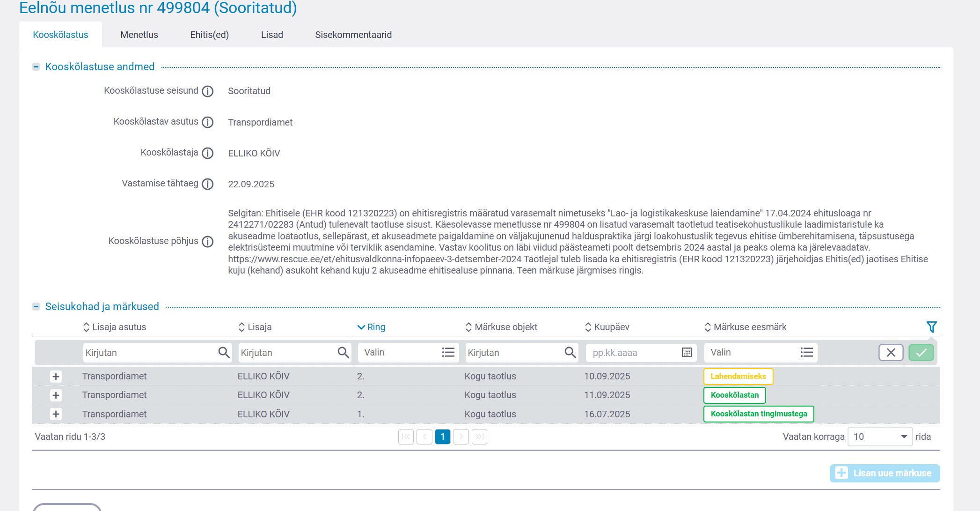Expand row dated 11.09.2025

(56, 395)
